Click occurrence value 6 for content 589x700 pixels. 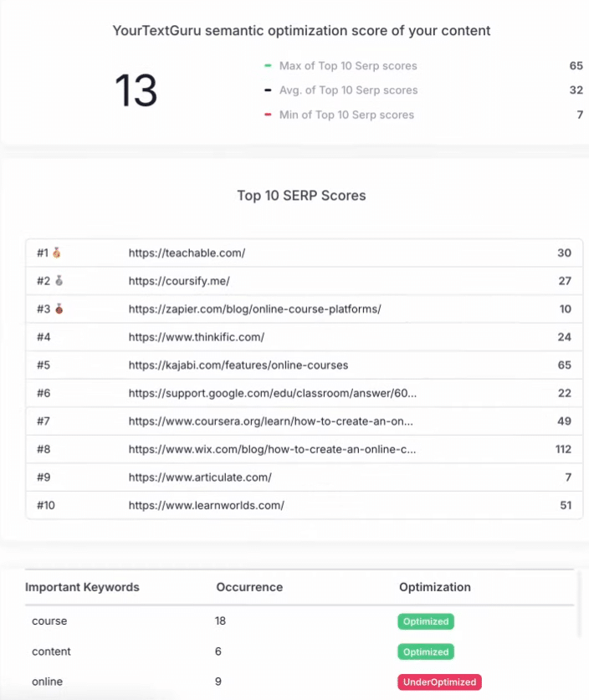(x=218, y=651)
